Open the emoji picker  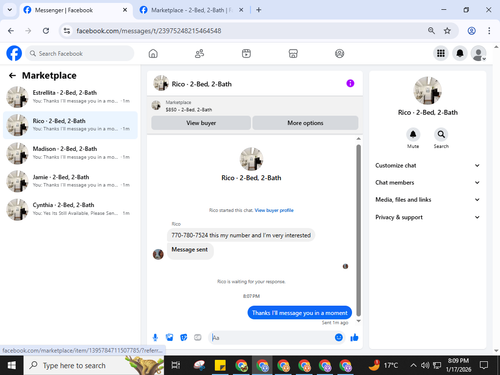coord(339,338)
